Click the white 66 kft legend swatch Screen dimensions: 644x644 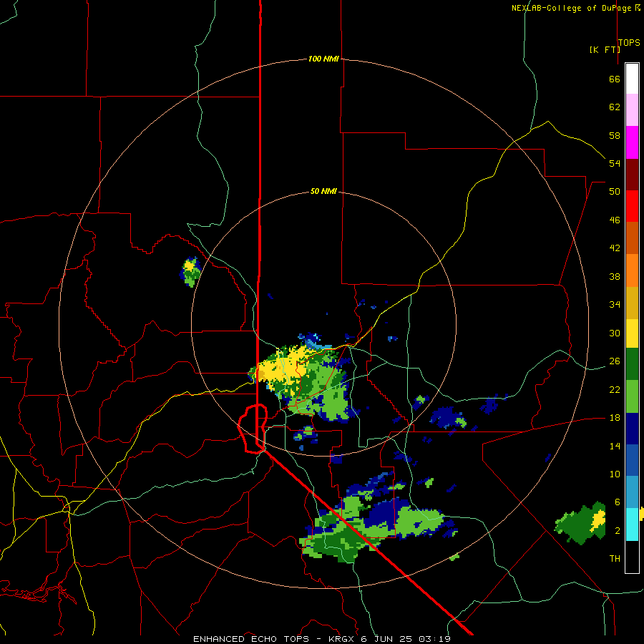click(632, 79)
